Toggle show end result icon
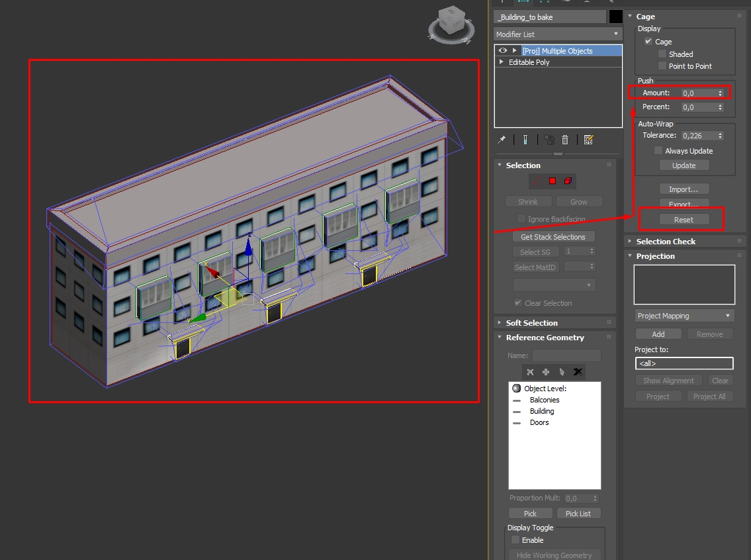This screenshot has width=751, height=560. point(525,140)
